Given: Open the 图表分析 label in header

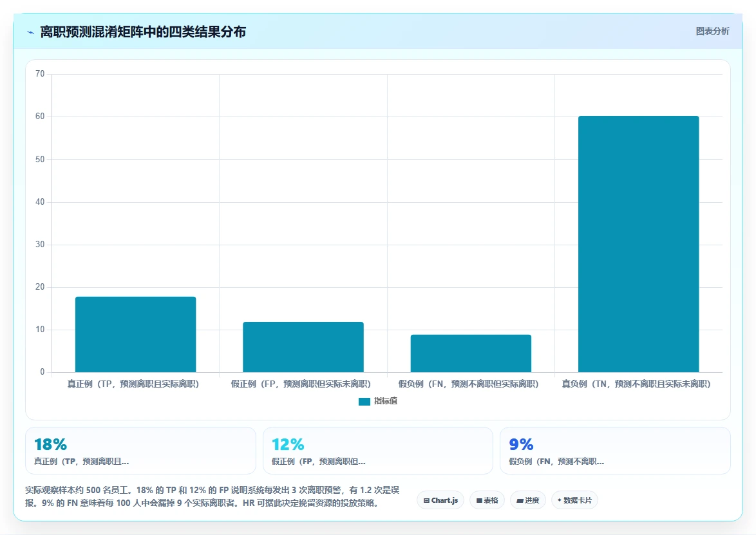Looking at the screenshot, I should tap(712, 32).
